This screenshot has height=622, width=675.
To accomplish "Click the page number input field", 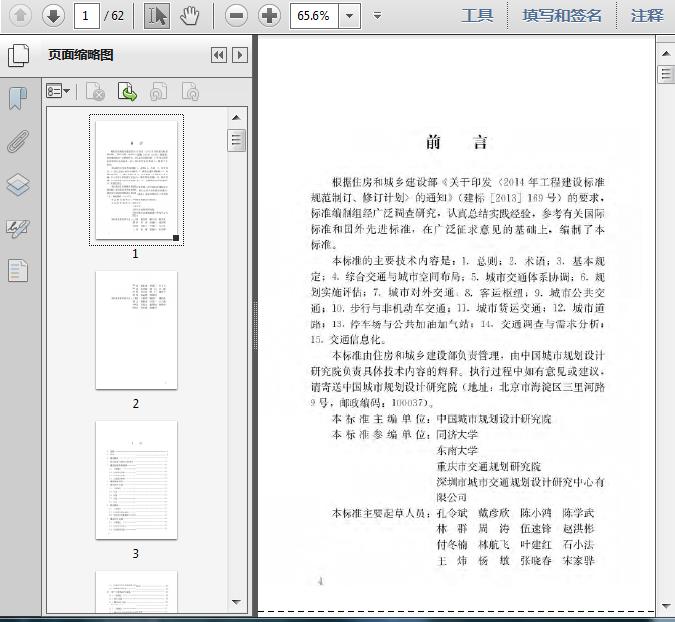I will (x=88, y=15).
